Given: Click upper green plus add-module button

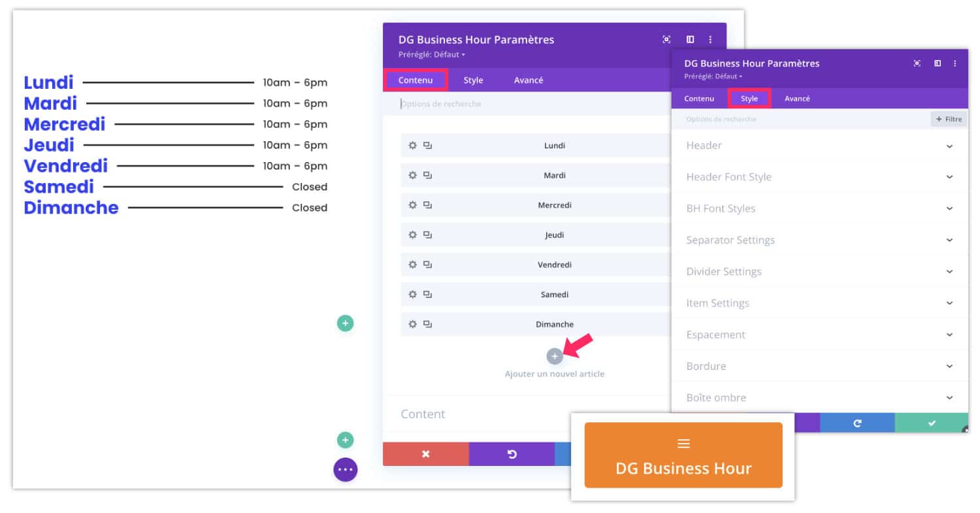Looking at the screenshot, I should (345, 323).
